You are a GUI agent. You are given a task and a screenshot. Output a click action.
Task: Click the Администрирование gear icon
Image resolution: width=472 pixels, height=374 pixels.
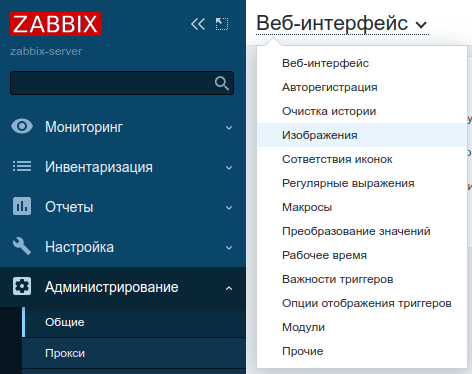click(22, 286)
